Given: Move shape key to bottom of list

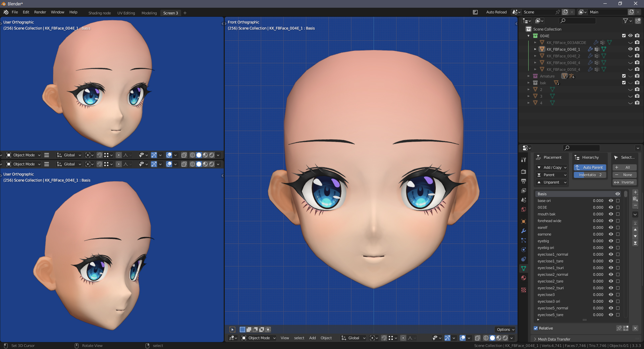Looking at the screenshot, I should pos(635,243).
